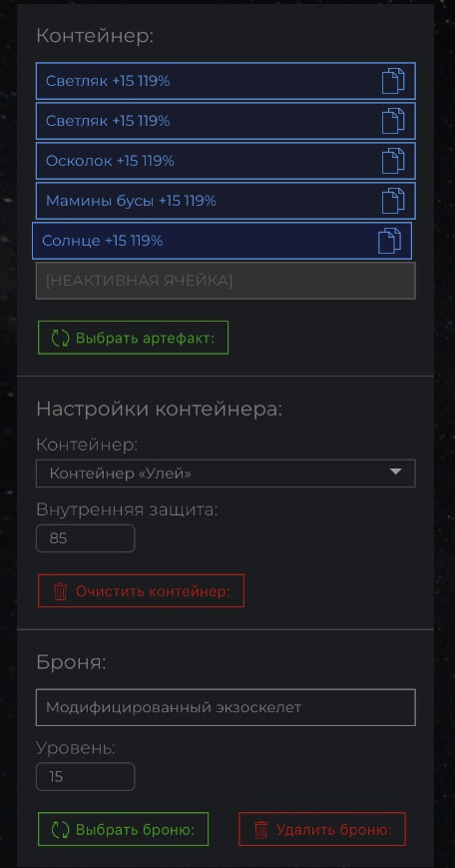Viewport: 455px width, 868px height.
Task: Click refresh arrows icon in Выбрать броню button
Action: (60, 829)
